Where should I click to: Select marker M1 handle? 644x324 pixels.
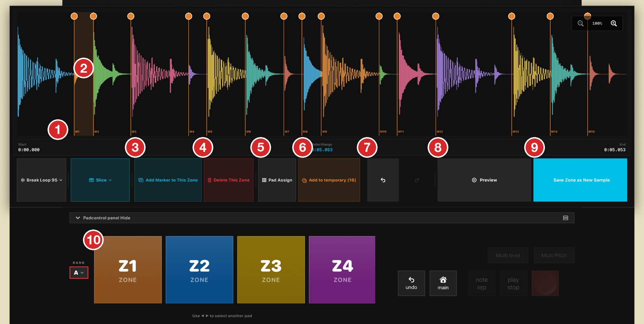coord(74,16)
